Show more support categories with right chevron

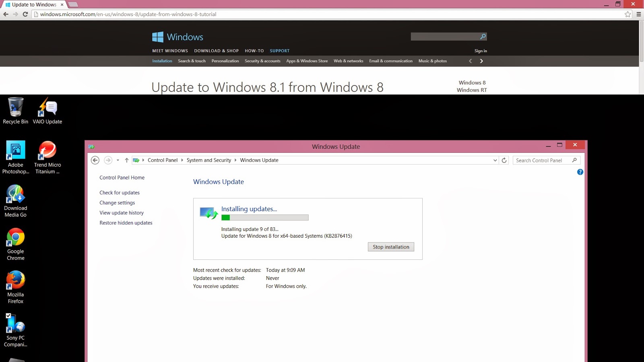click(x=481, y=61)
